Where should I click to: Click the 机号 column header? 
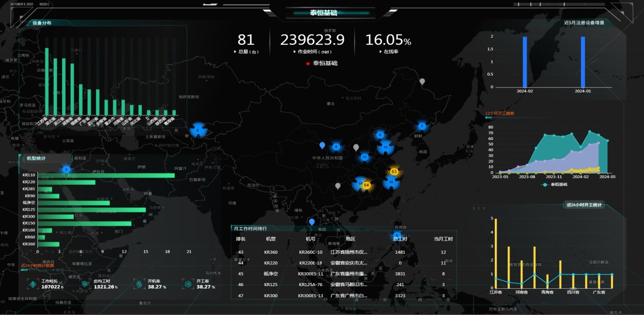coord(310,239)
